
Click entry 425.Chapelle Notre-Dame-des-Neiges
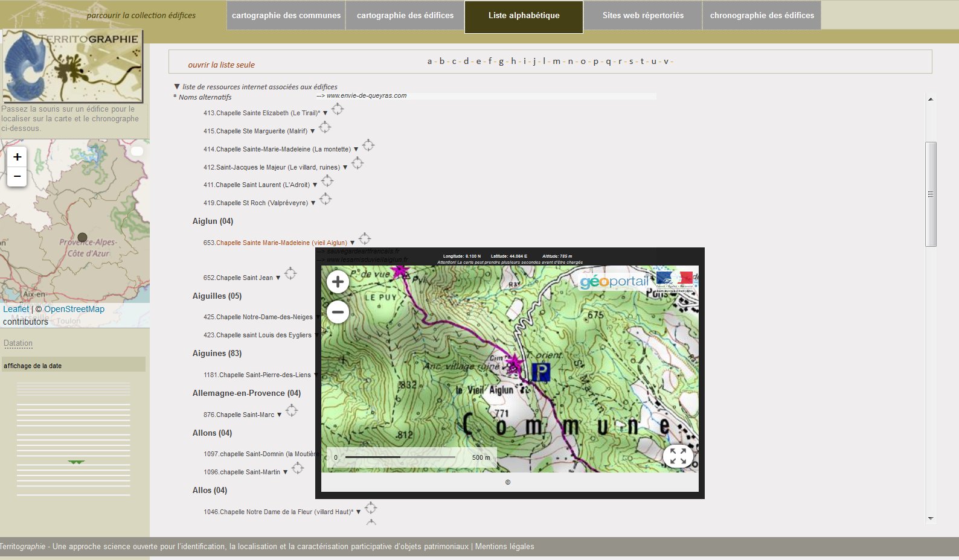258,317
